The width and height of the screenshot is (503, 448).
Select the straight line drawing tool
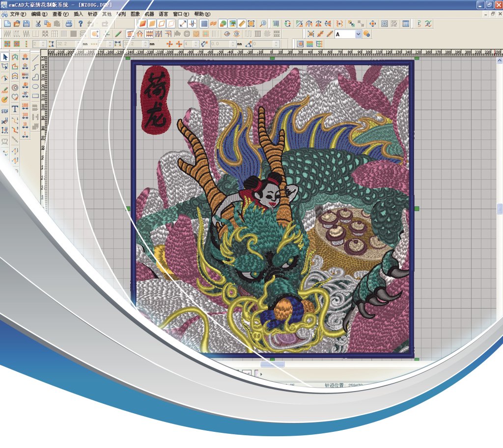pyautogui.click(x=35, y=58)
